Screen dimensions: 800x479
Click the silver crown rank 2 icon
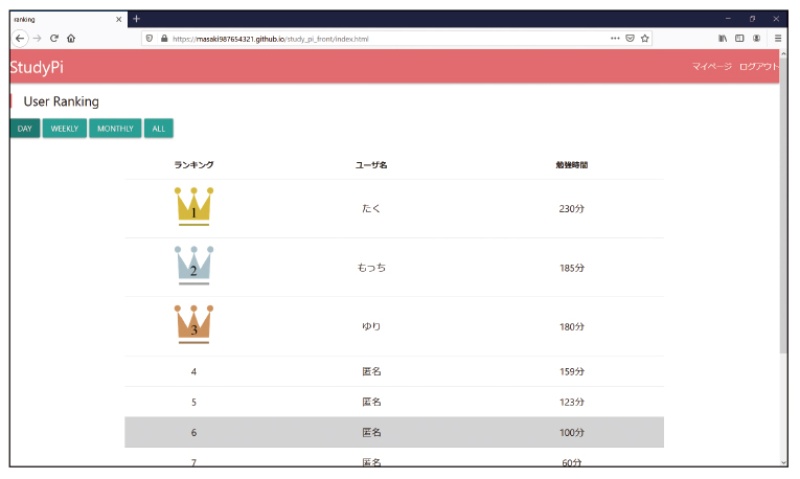click(193, 265)
